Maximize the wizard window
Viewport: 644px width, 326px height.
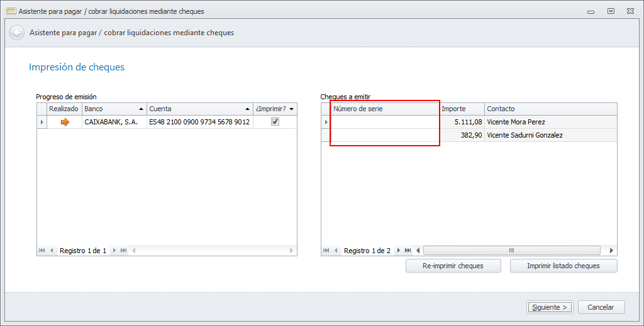point(611,11)
